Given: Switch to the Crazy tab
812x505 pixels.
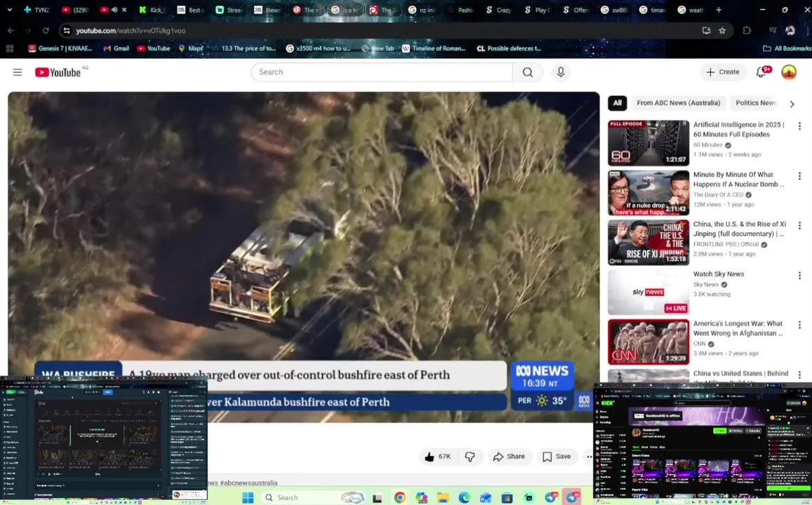Looking at the screenshot, I should click(498, 10).
